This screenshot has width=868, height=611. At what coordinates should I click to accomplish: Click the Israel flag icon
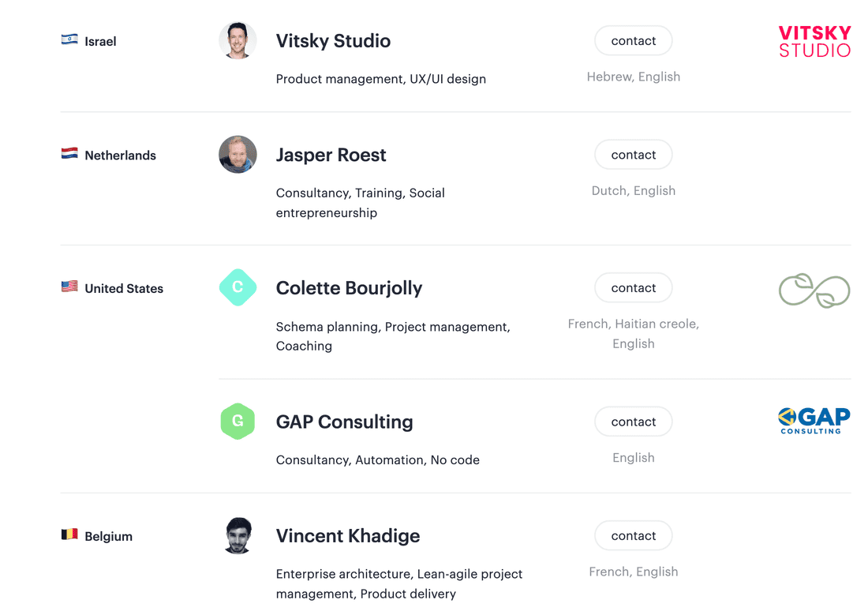pos(69,39)
